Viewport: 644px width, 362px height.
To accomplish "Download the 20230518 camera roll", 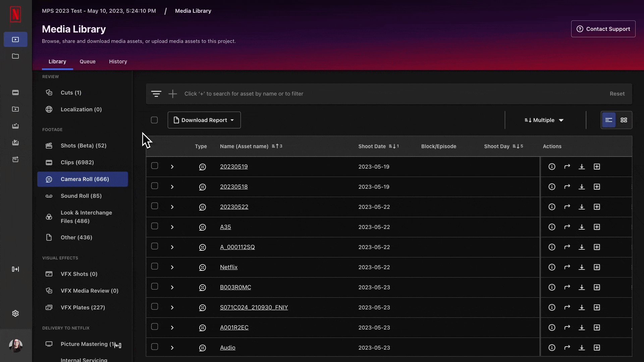I will pyautogui.click(x=582, y=187).
